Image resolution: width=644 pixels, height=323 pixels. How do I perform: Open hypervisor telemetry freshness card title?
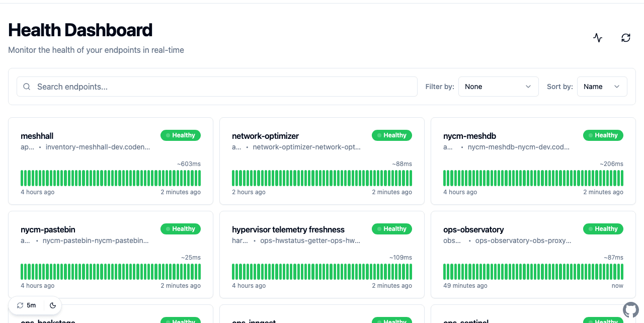[x=288, y=229]
